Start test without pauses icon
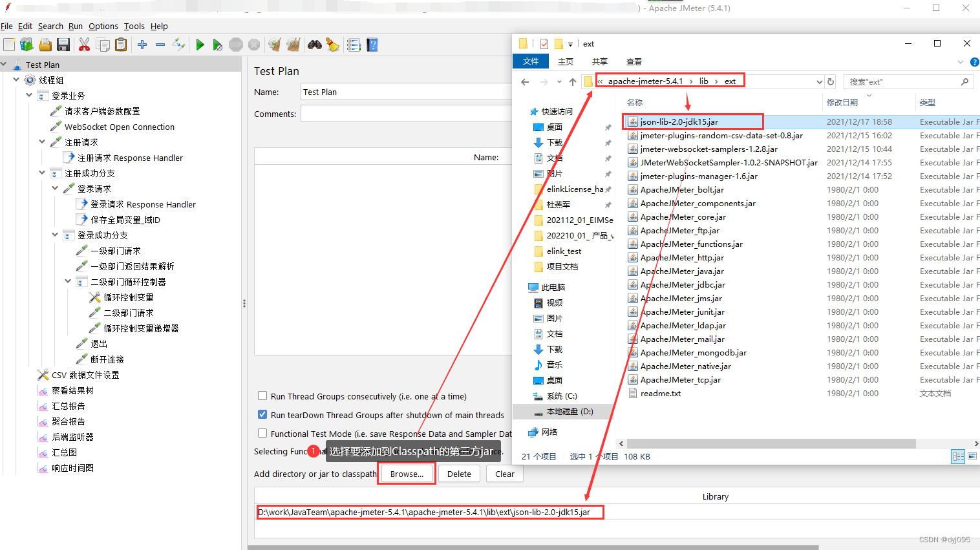Image resolution: width=980 pixels, height=550 pixels. [218, 45]
